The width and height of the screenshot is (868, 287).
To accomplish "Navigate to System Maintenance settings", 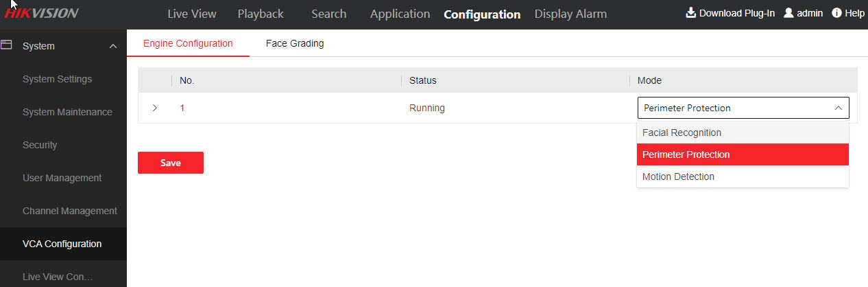I will 67,112.
